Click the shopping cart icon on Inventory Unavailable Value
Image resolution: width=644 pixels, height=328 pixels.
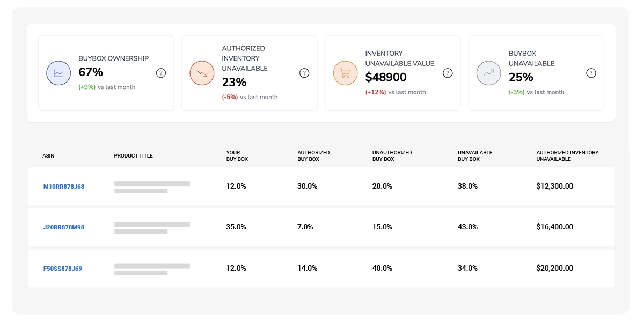click(345, 73)
